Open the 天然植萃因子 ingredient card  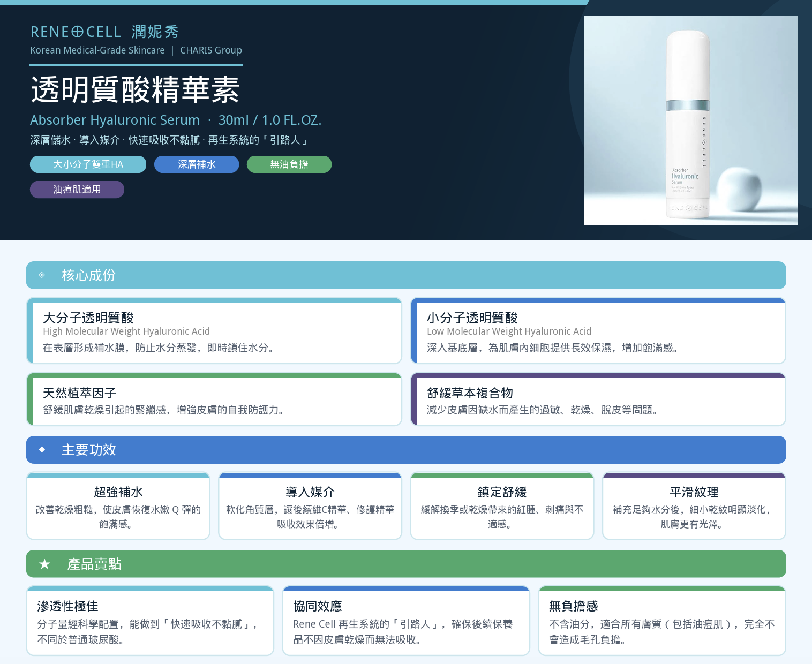(214, 399)
